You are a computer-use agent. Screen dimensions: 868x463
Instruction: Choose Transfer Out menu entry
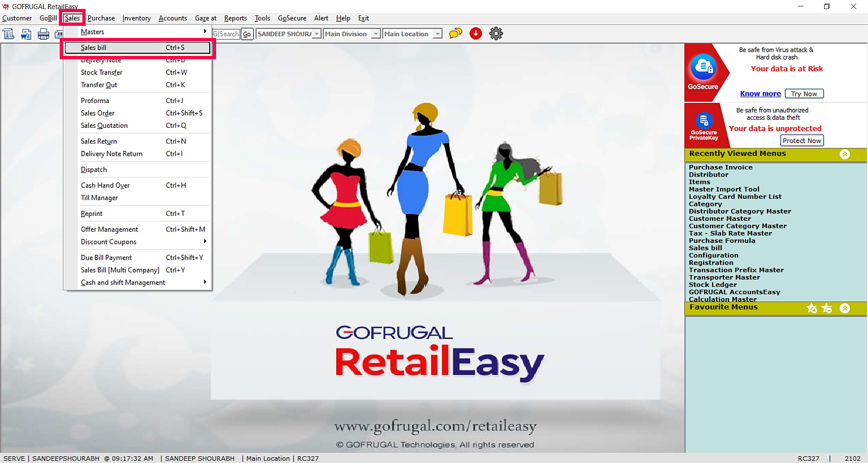[137, 85]
